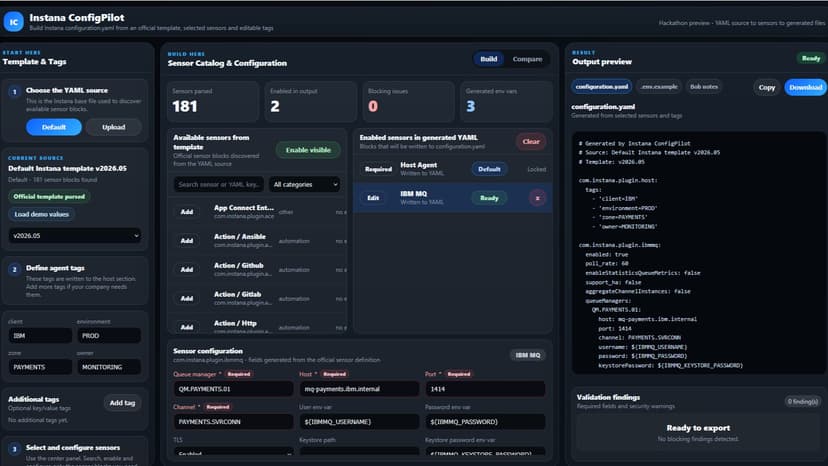Add the Action / Ansible sensor
828x466 pixels.
point(187,241)
